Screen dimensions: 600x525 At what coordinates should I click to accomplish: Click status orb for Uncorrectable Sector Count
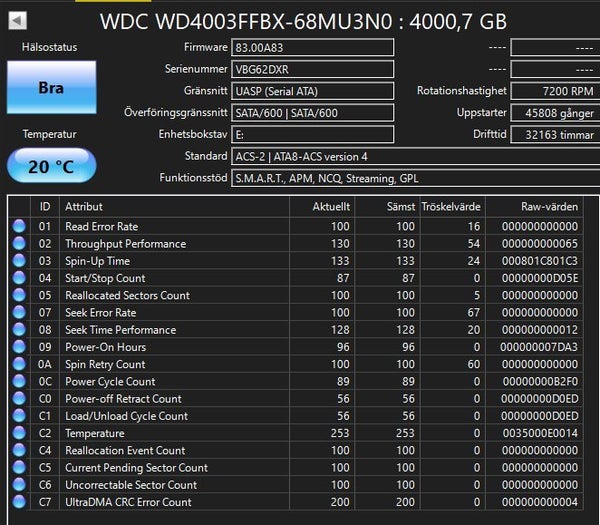point(19,484)
